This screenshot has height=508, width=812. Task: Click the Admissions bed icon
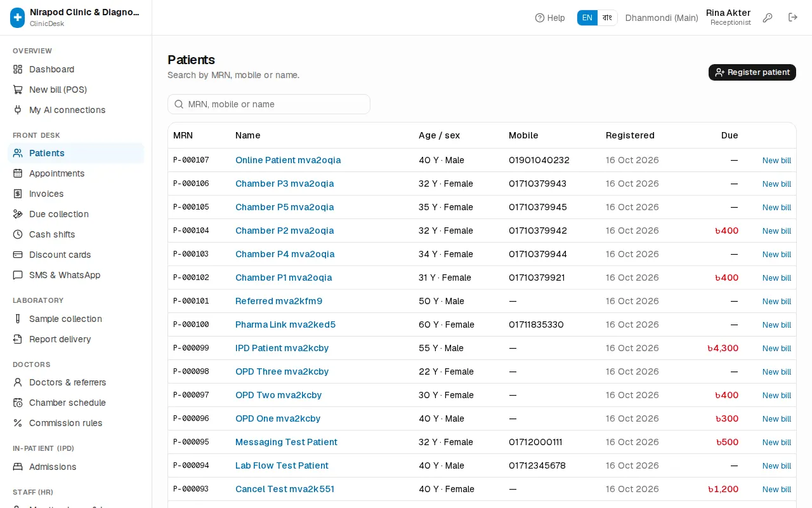18,467
